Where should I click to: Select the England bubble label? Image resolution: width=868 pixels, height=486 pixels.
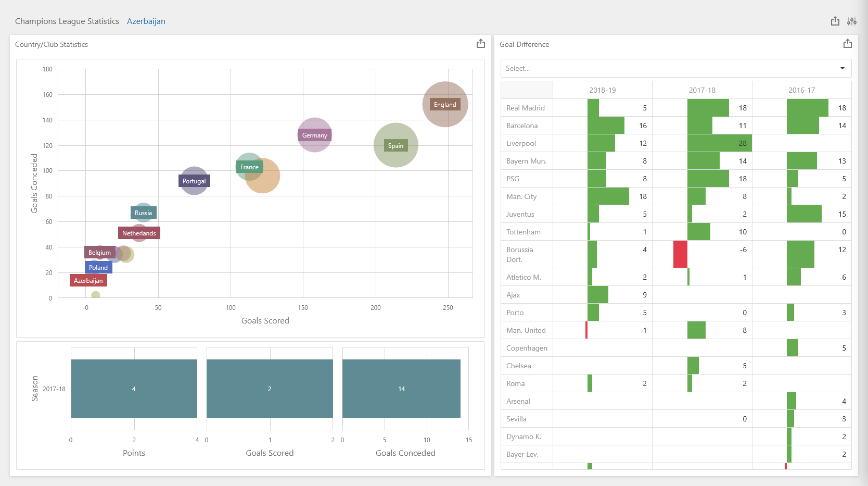tap(445, 105)
